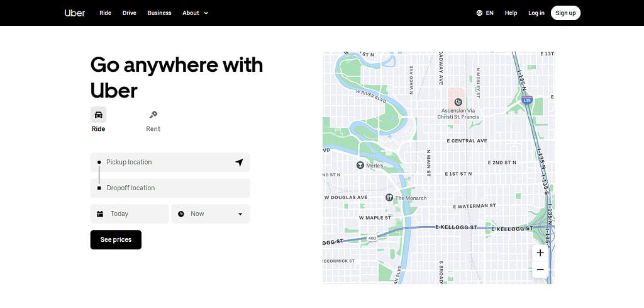Expand the Now time dropdown

[x=211, y=214]
